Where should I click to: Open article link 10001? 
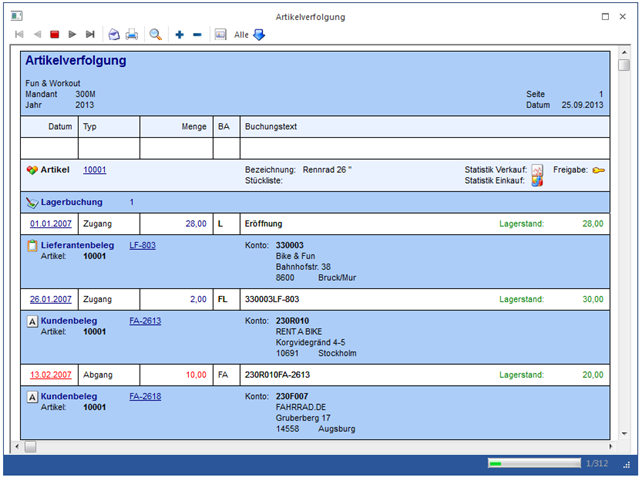94,170
